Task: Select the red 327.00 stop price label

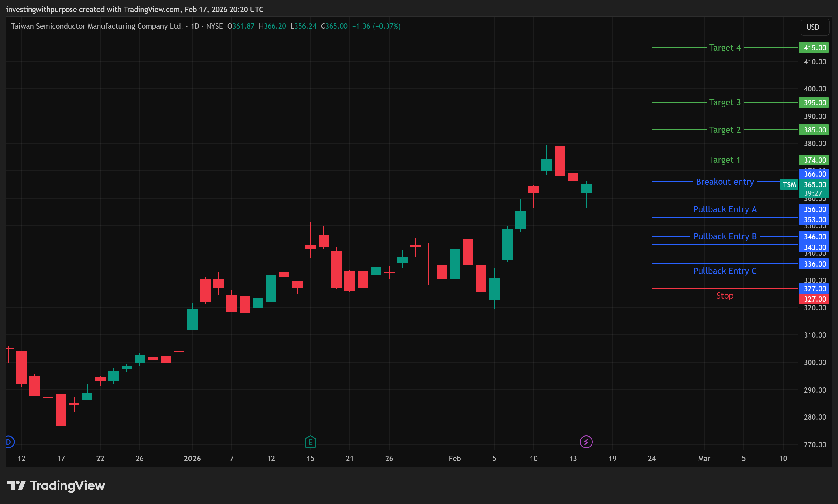Action: 814,299
